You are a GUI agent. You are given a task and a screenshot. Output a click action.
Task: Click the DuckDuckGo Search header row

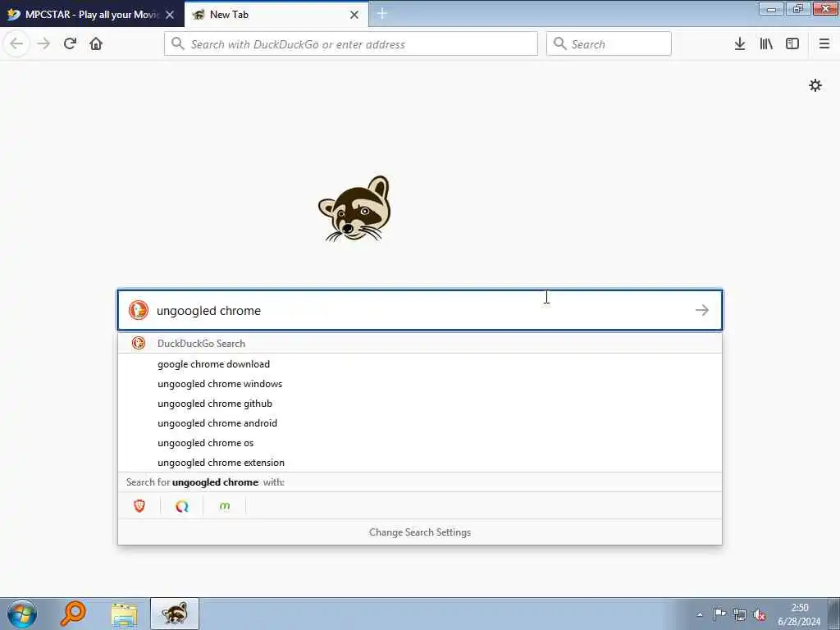[420, 344]
